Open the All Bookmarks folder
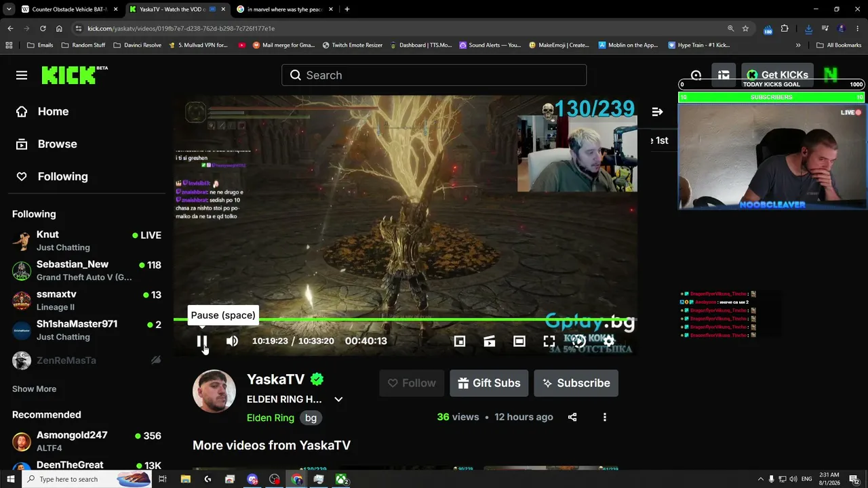Image resolution: width=868 pixels, height=488 pixels. [839, 45]
